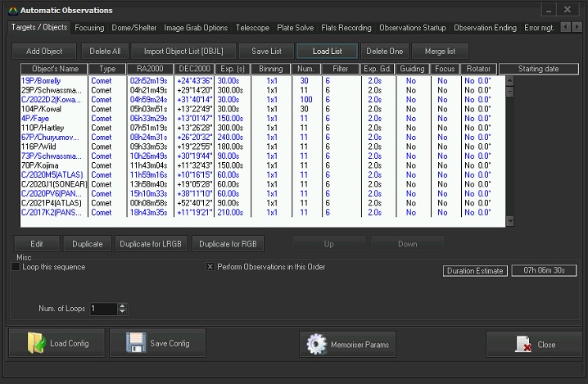This screenshot has width=588, height=384.
Task: Switch to the Focusing tab
Action: point(89,28)
